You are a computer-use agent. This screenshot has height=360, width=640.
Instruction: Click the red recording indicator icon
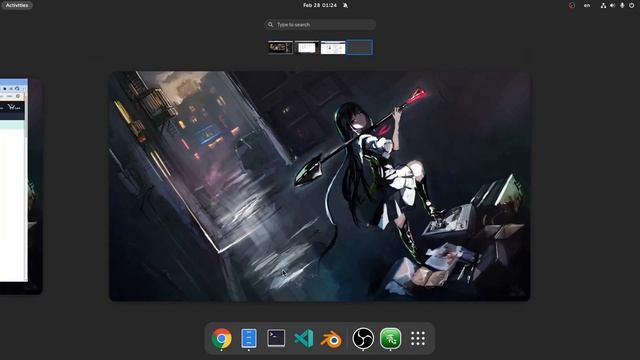tap(571, 5)
